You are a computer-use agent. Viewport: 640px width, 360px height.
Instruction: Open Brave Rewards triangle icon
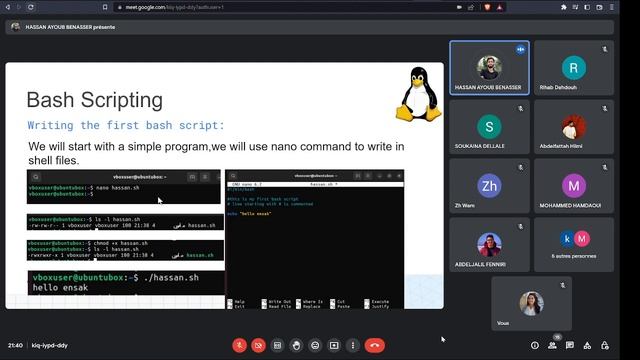tap(500, 7)
